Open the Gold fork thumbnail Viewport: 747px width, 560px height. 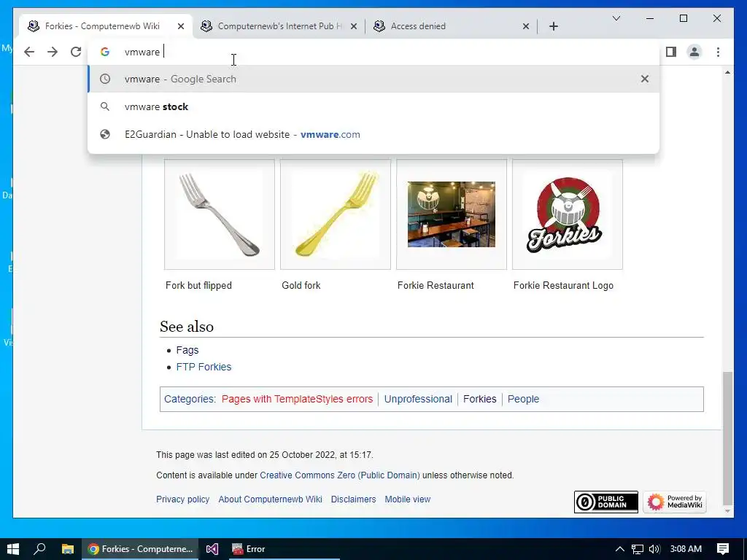[336, 214]
